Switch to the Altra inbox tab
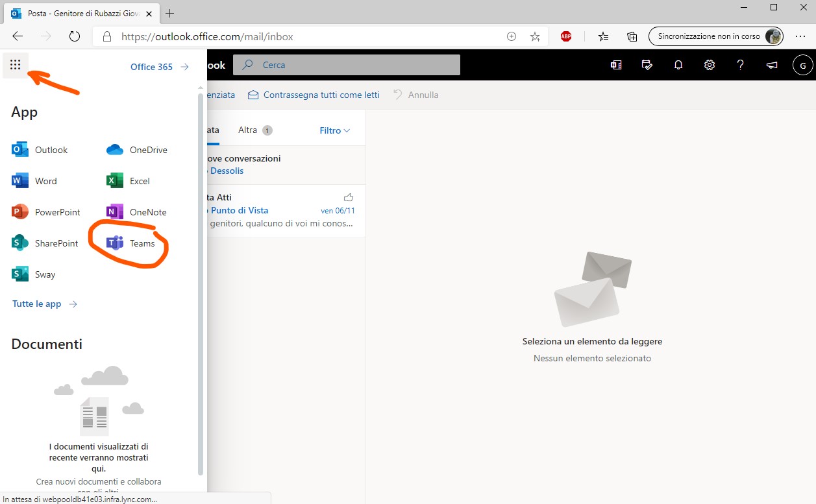 pos(254,130)
